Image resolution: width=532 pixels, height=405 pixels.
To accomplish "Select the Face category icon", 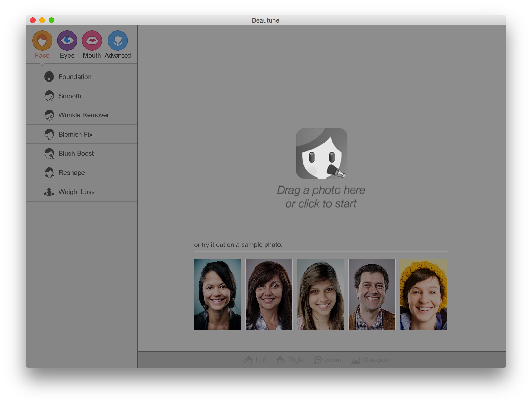I will (42, 40).
